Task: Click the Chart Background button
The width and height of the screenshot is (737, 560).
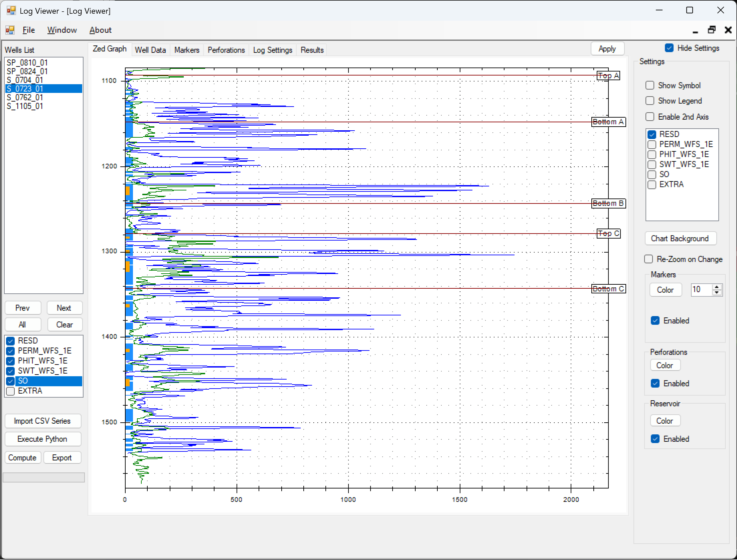Action: [680, 239]
